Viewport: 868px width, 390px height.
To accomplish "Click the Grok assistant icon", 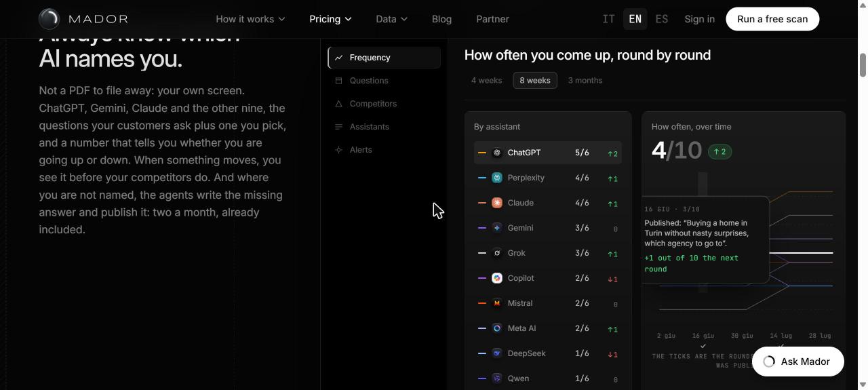I will pos(497,253).
